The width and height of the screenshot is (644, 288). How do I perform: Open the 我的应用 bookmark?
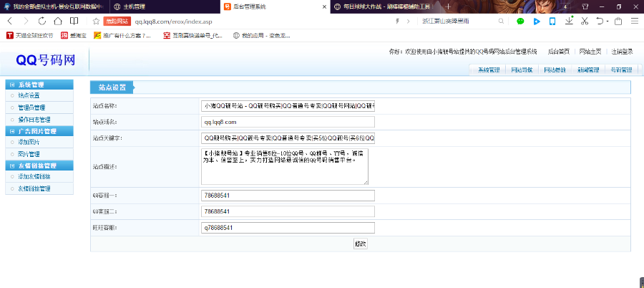[262, 36]
